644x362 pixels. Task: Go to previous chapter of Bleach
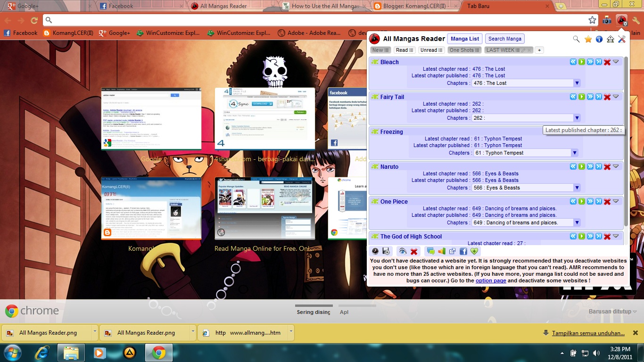pyautogui.click(x=573, y=62)
